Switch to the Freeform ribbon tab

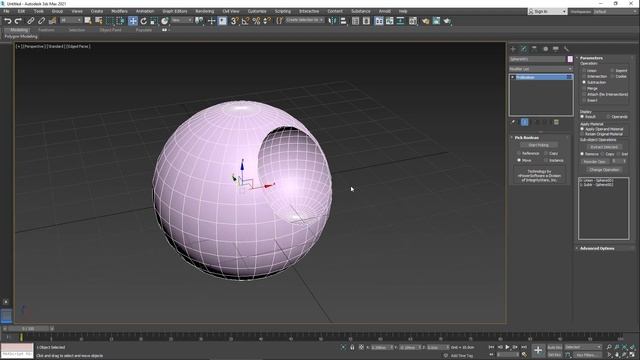click(x=46, y=30)
